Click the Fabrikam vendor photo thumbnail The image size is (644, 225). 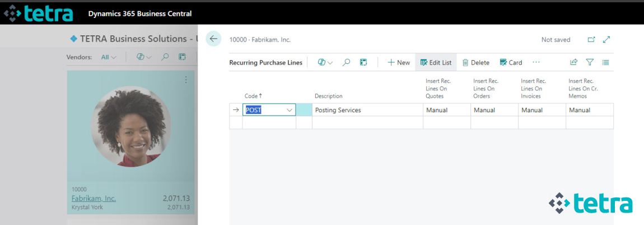pos(131,127)
